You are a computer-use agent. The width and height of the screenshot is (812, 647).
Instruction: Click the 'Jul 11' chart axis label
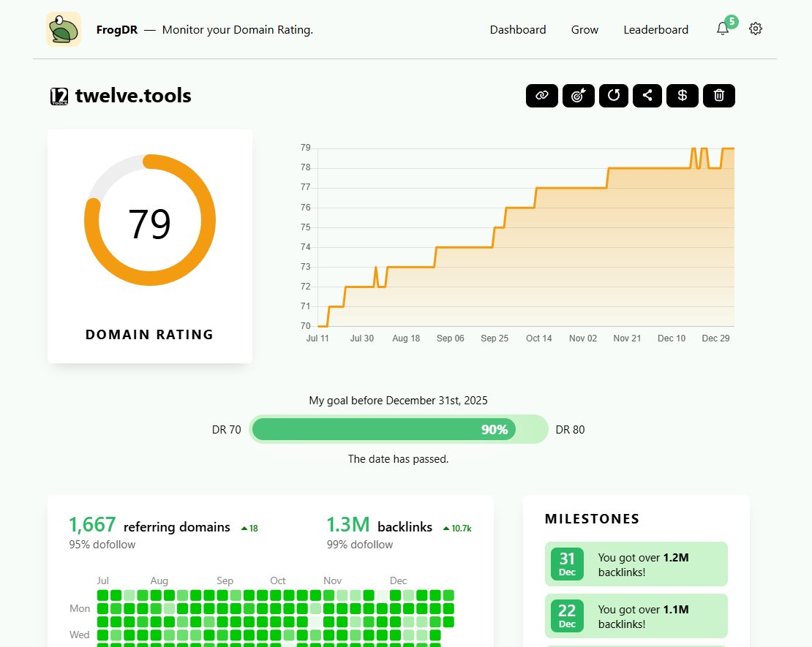click(317, 338)
